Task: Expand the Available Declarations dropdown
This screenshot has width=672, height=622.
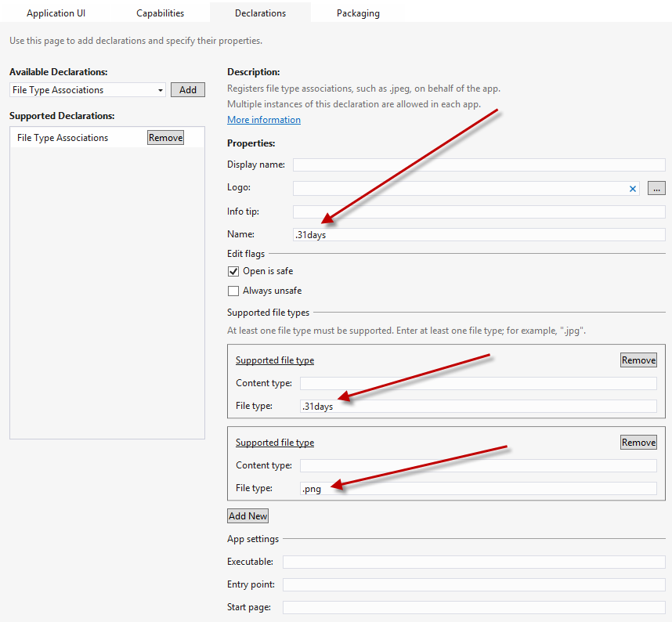Action: coord(161,90)
